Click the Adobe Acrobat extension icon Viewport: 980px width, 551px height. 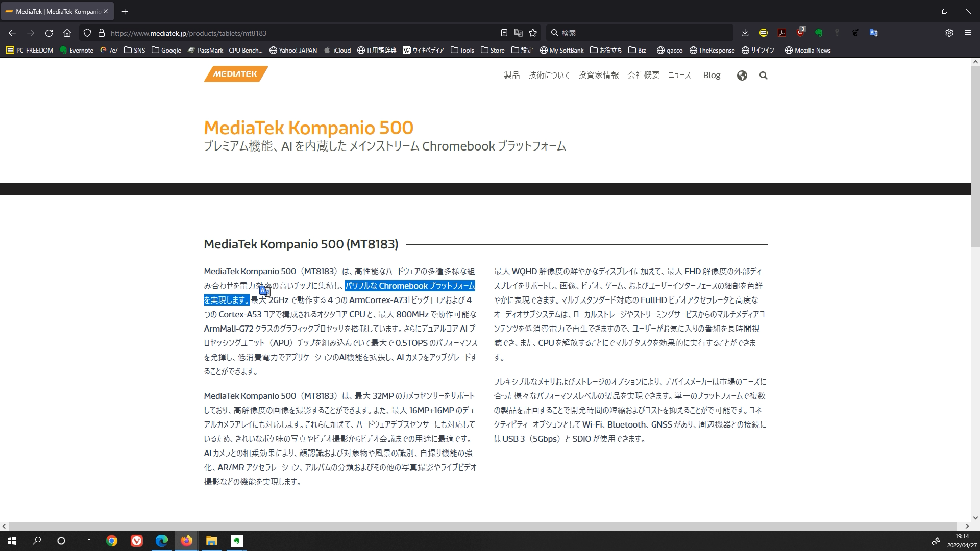(x=781, y=33)
